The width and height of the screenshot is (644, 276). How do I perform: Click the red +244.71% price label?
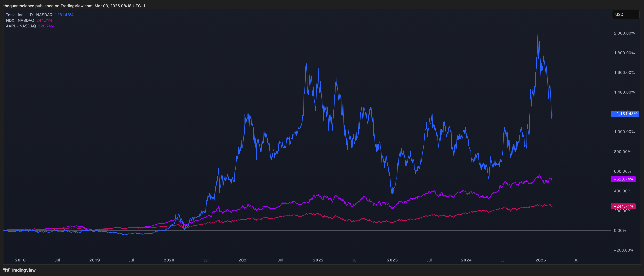624,206
